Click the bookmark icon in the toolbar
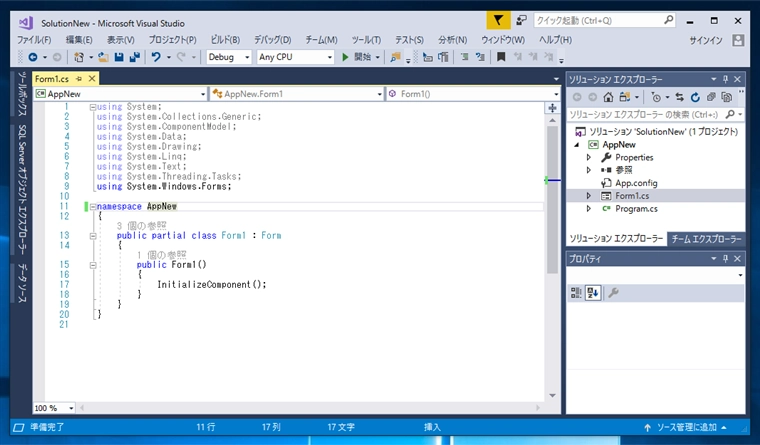The height and width of the screenshot is (445, 760). pos(500,57)
